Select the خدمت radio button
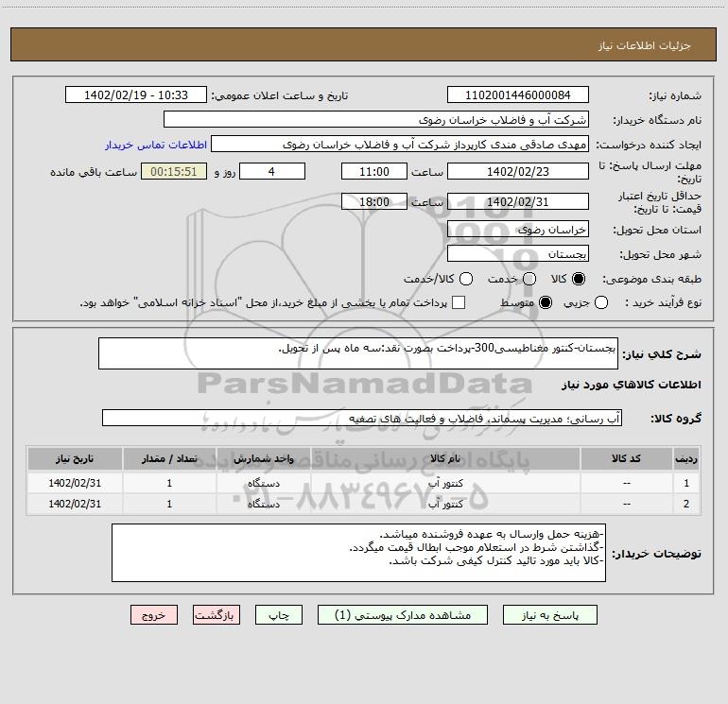The width and height of the screenshot is (728, 704). (x=529, y=279)
